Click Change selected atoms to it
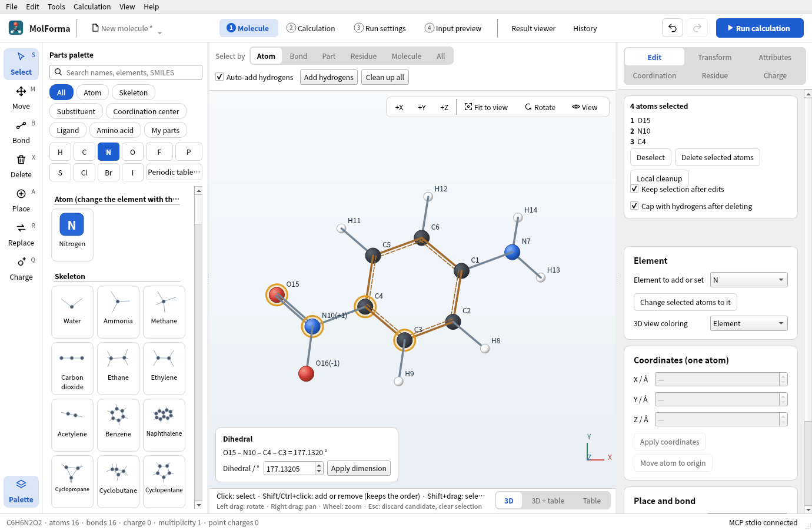 685,302
